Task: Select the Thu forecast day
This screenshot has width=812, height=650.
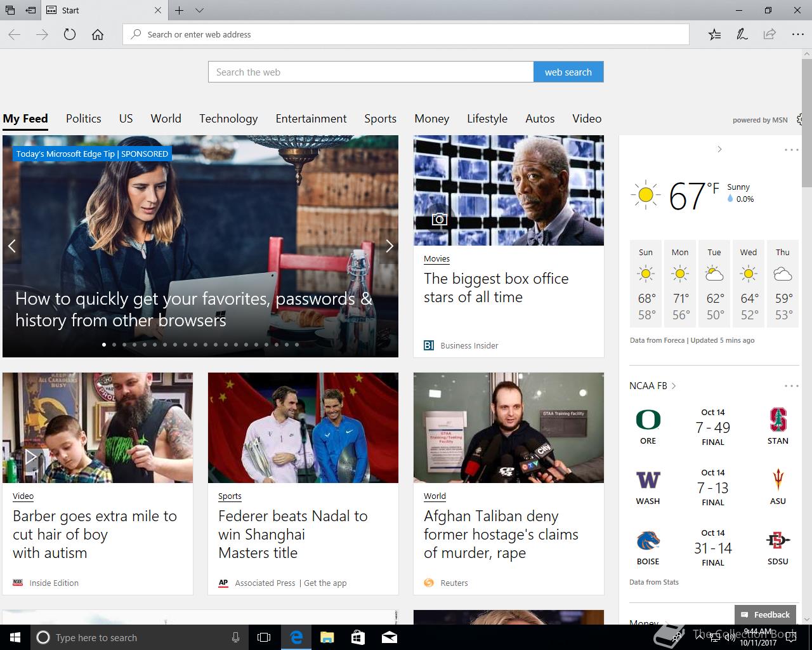Action: point(783,284)
